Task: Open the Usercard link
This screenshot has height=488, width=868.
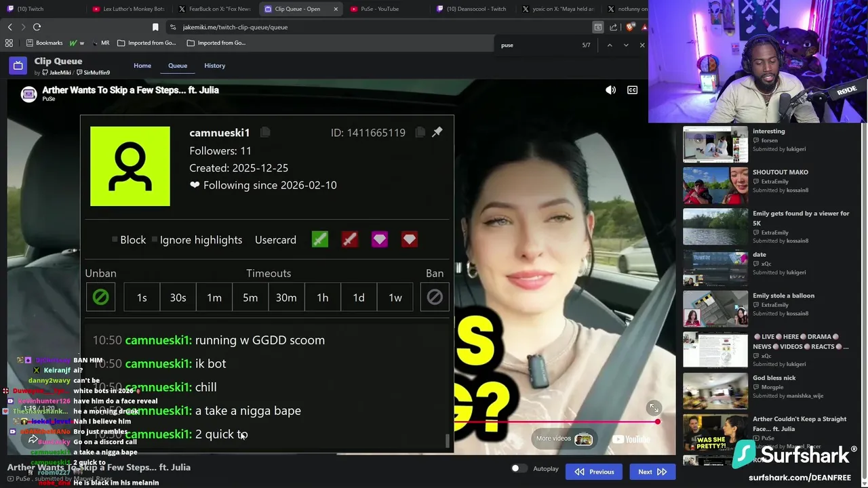Action: [275, 240]
